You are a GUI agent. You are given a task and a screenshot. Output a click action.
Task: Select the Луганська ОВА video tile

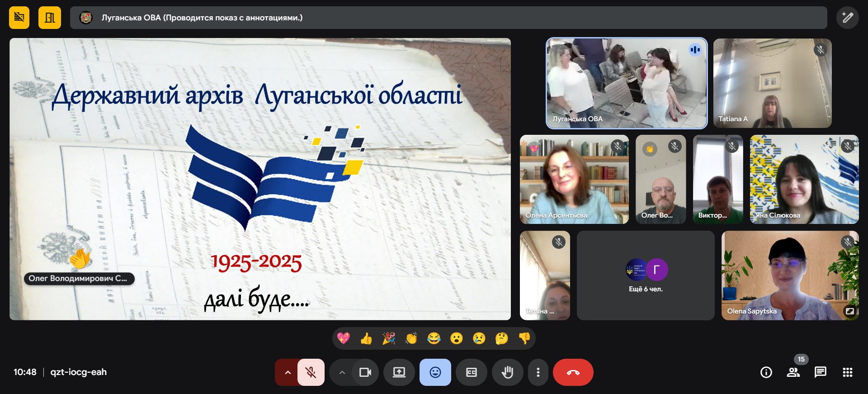point(627,83)
